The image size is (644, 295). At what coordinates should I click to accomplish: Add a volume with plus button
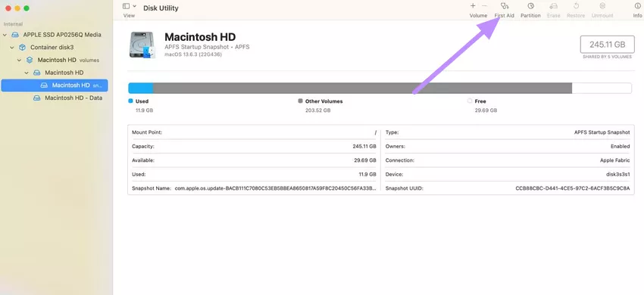click(473, 6)
